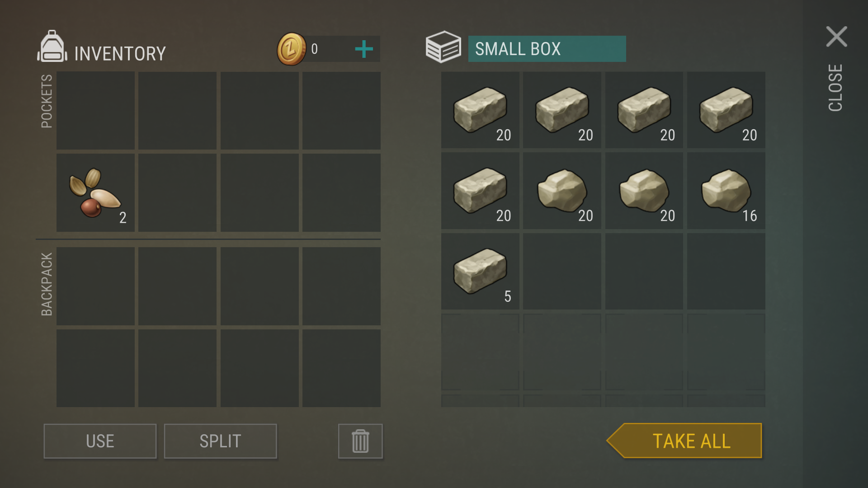This screenshot has width=868, height=488.
Task: Pick the first rough stone stack of 20
Action: [562, 191]
